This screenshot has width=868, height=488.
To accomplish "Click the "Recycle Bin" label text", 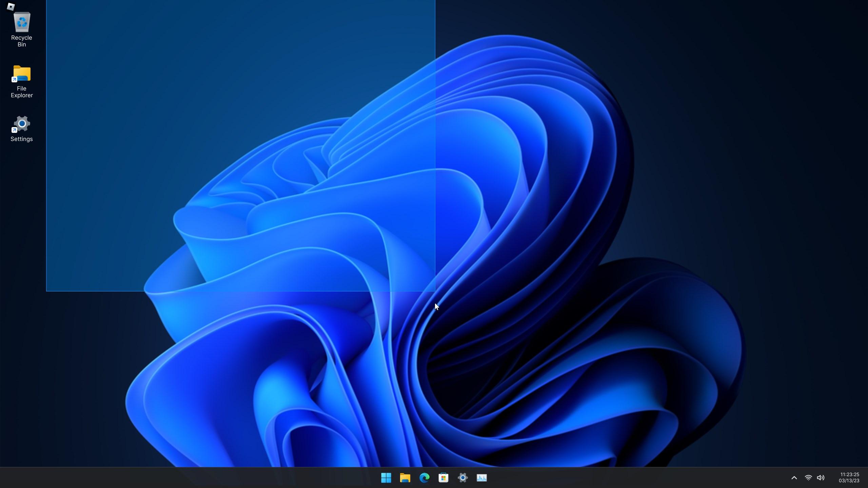I will click(22, 41).
